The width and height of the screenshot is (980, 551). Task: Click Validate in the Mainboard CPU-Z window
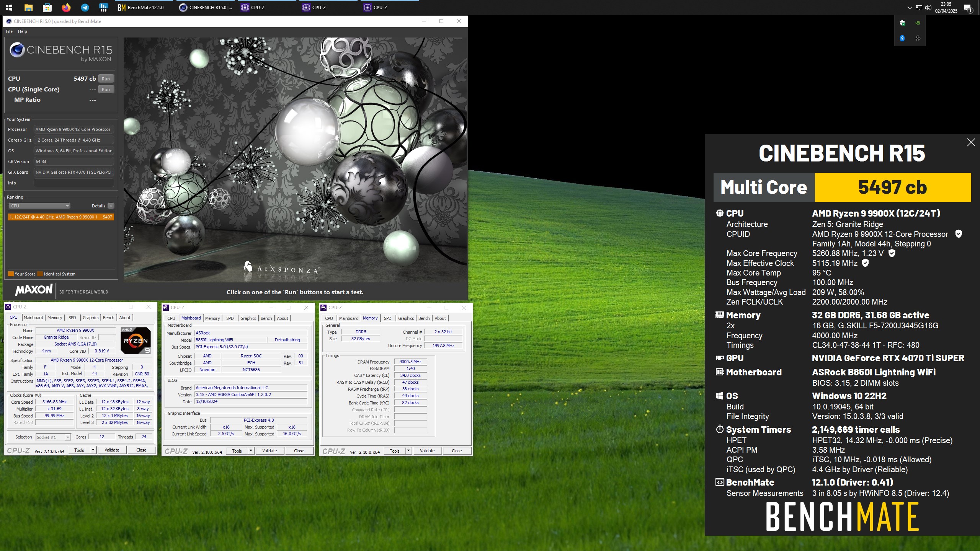point(269,451)
